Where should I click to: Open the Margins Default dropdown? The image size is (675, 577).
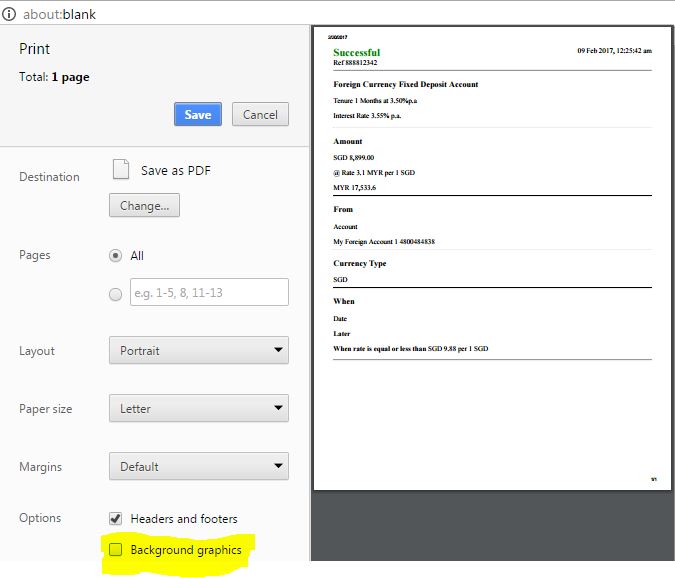[x=198, y=466]
